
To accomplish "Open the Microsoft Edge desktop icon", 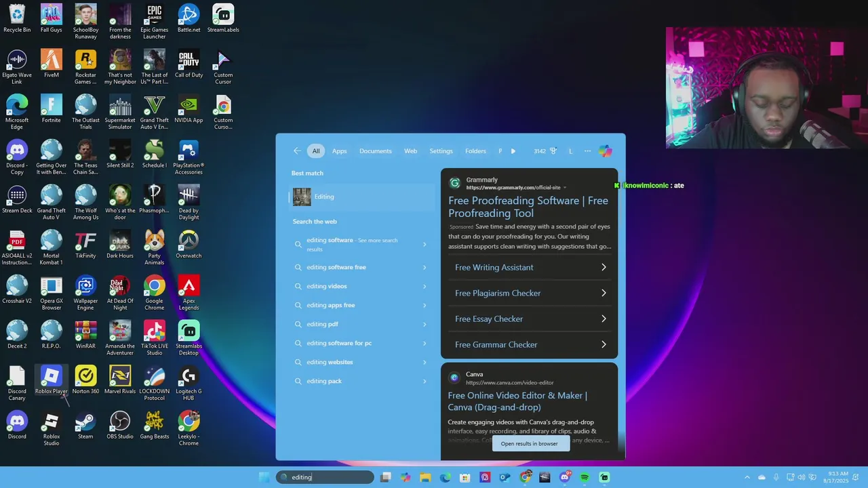I will 17,112.
